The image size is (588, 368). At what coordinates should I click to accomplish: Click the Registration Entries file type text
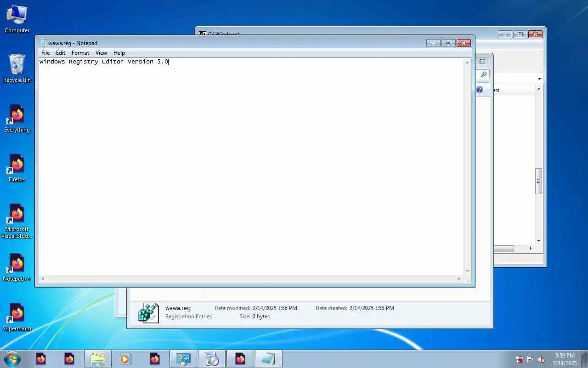[188, 316]
